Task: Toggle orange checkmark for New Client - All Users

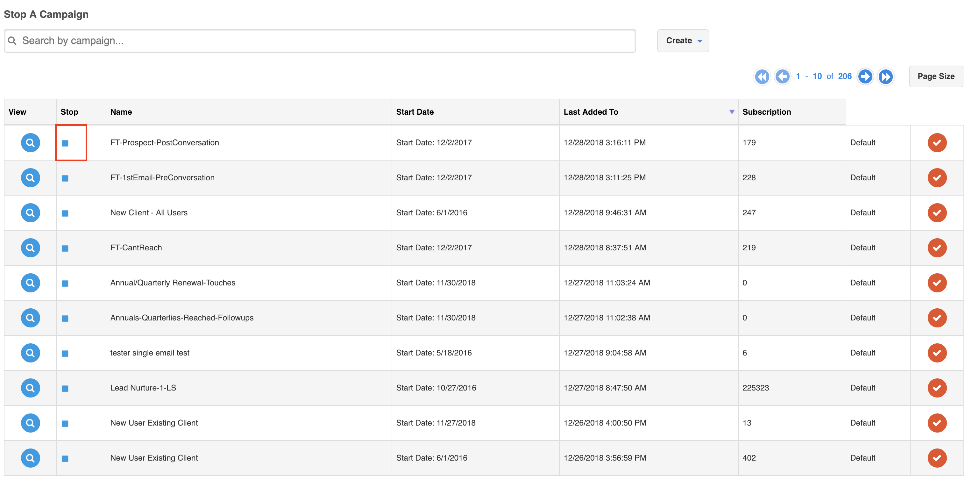Action: pos(937,213)
